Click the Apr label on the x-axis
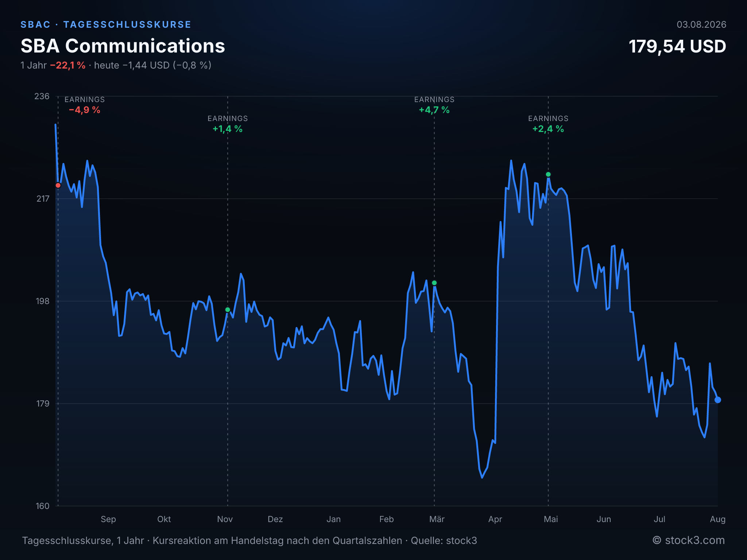Screen dimensions: 747x560 pyautogui.click(x=495, y=519)
